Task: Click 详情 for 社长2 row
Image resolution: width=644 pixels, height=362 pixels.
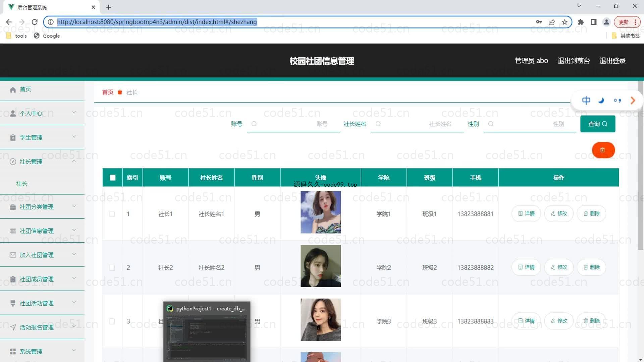Action: click(526, 267)
